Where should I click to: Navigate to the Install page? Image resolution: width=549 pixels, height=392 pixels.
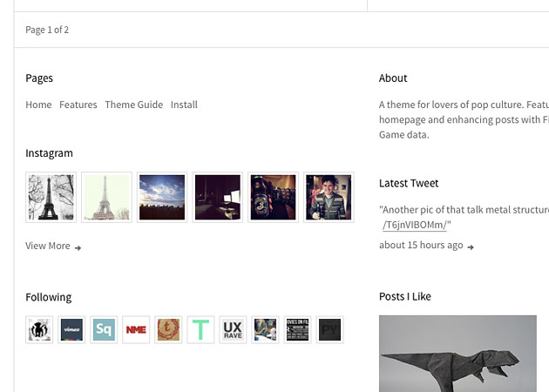(x=184, y=105)
